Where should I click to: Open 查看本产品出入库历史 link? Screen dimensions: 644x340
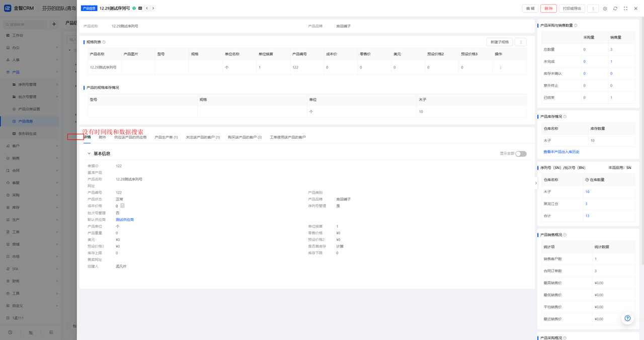coord(561,152)
